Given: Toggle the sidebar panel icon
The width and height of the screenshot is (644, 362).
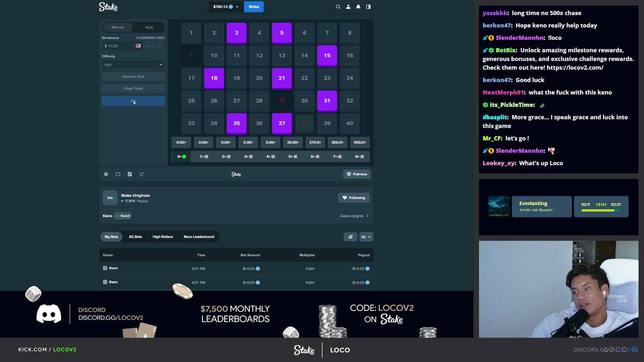Looking at the screenshot, I should 368,7.
